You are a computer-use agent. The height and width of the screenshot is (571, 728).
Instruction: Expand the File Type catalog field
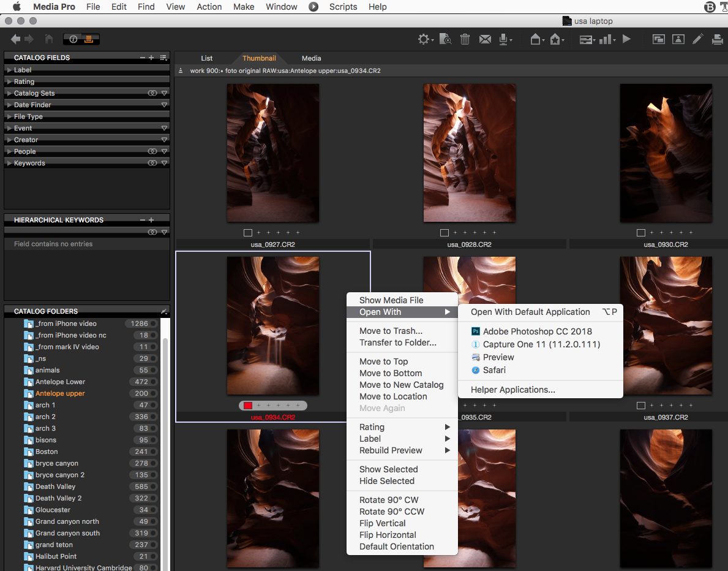coord(9,116)
